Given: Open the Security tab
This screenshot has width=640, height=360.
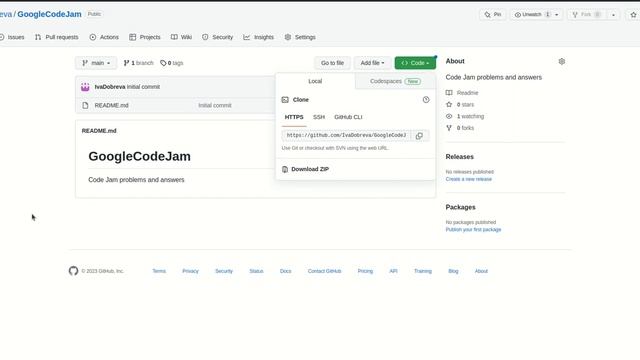Looking at the screenshot, I should tap(217, 37).
